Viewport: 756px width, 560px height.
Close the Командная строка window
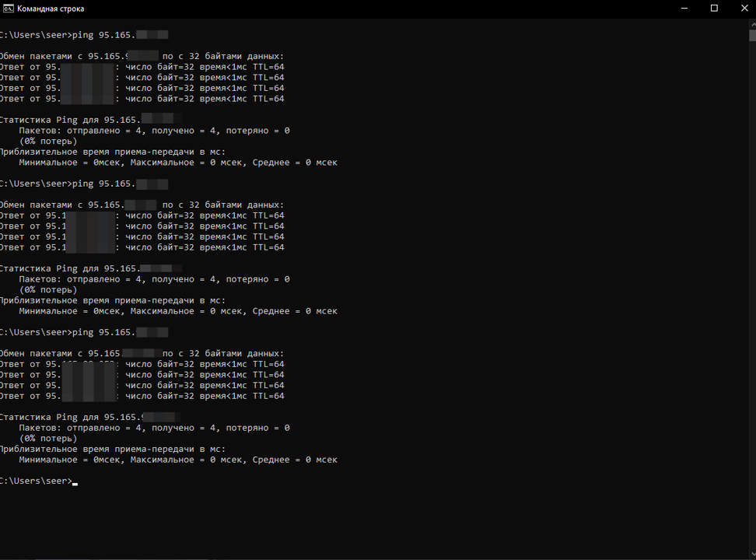pos(744,9)
